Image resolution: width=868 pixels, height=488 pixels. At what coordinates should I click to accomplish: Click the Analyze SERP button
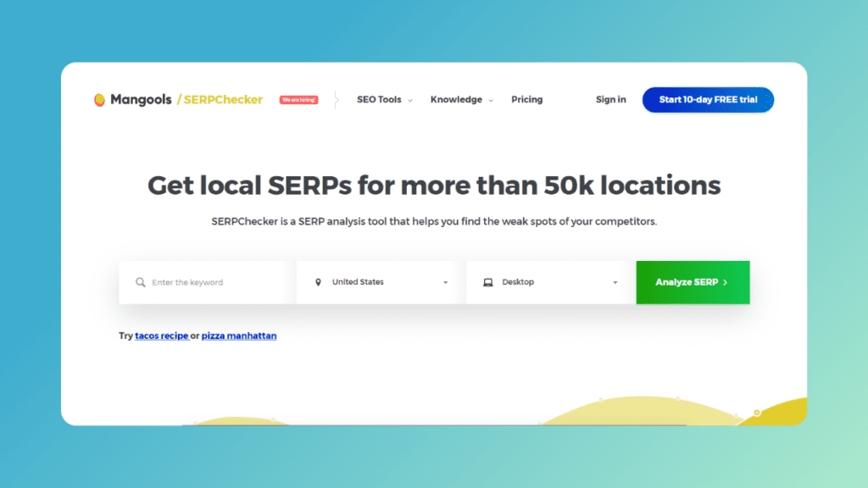coord(693,282)
